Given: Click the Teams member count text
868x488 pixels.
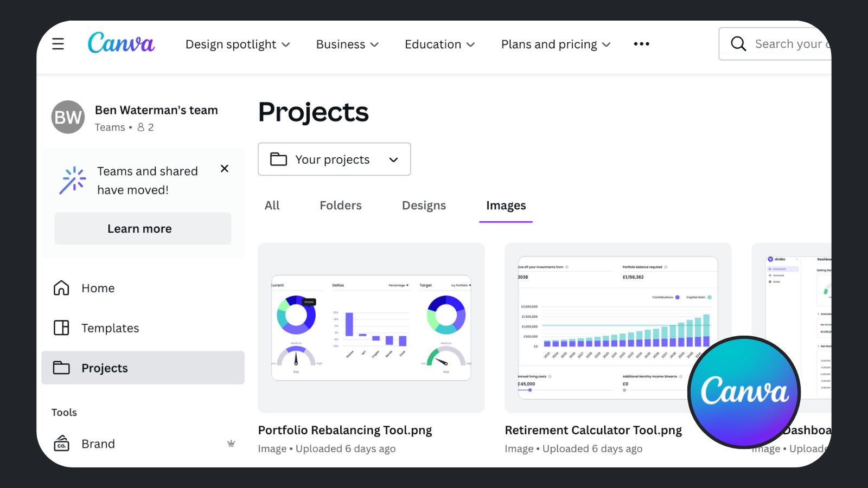Looking at the screenshot, I should pyautogui.click(x=124, y=127).
